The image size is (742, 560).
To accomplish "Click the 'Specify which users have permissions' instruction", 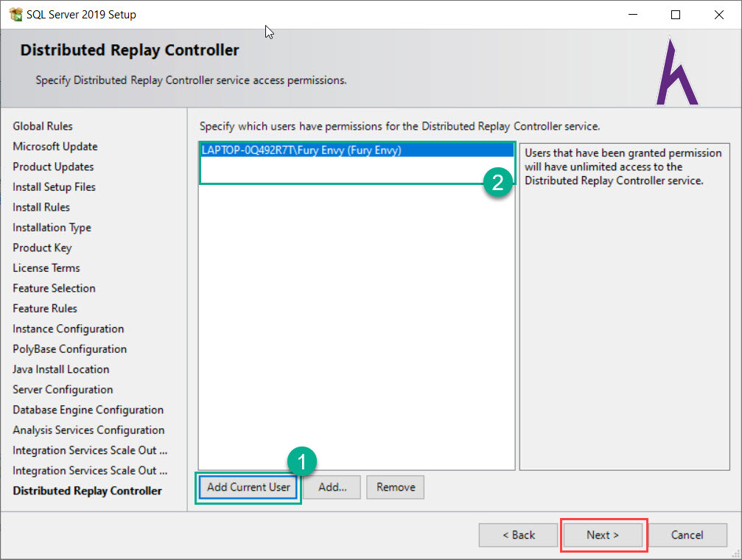I will [x=400, y=127].
